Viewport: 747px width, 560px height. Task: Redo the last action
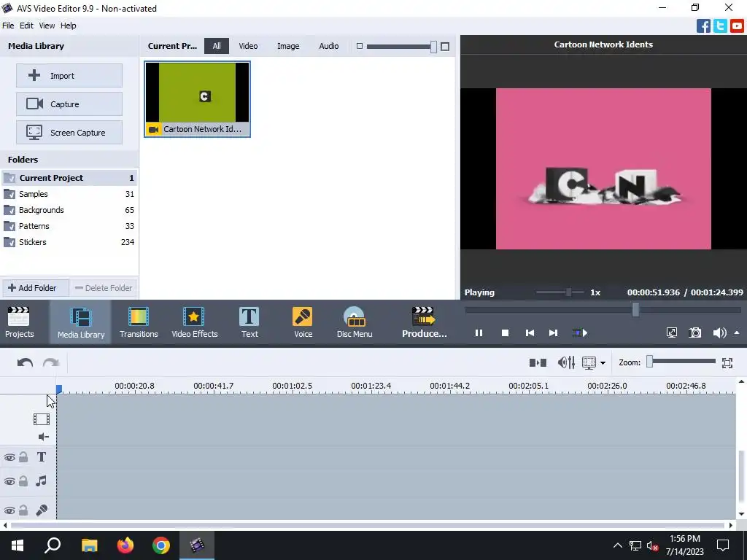[x=51, y=363]
